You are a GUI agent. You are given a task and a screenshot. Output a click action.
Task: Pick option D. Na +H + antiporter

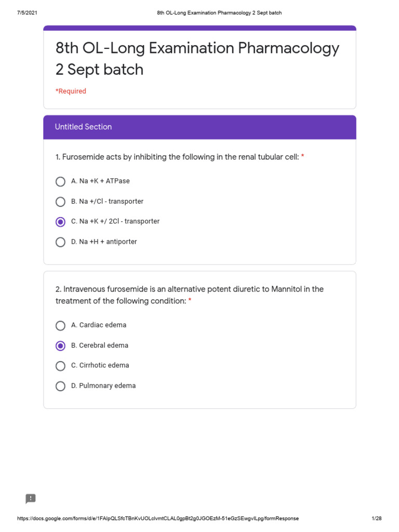pos(61,242)
